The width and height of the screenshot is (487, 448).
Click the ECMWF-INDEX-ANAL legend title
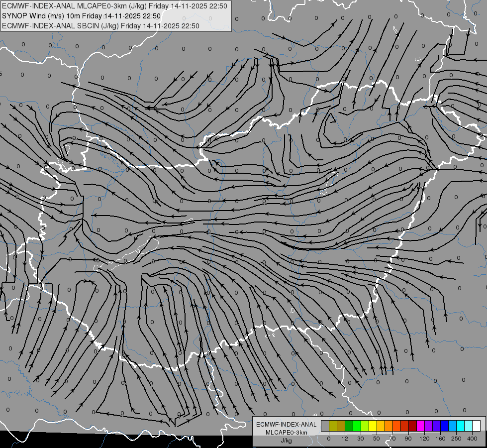coord(286,425)
